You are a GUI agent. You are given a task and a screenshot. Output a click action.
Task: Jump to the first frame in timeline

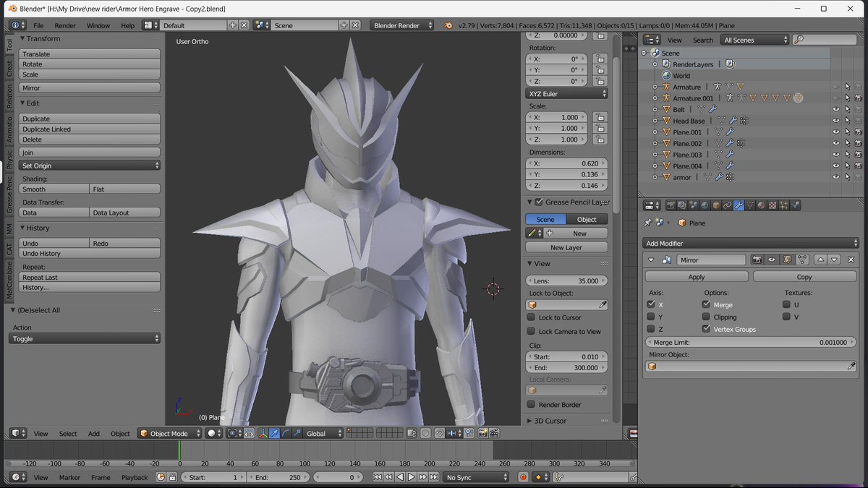(377, 477)
